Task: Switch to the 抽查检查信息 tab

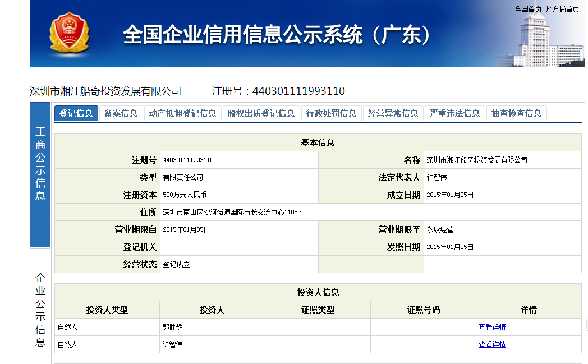Action: [x=516, y=113]
